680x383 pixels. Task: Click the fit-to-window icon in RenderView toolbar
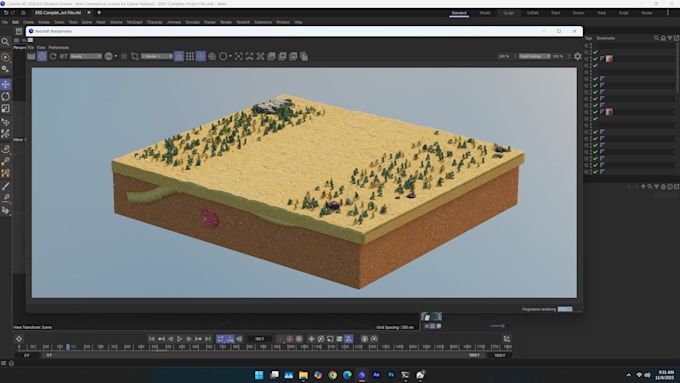point(249,56)
